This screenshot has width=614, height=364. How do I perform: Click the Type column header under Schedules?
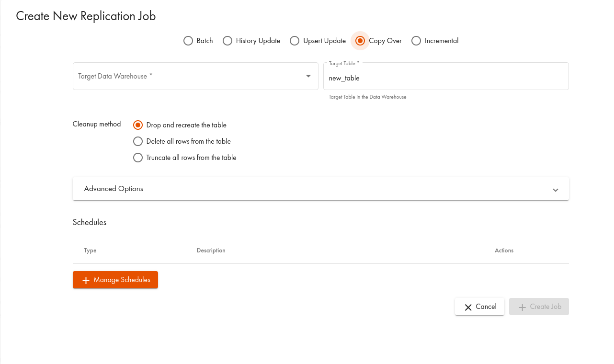coord(90,250)
